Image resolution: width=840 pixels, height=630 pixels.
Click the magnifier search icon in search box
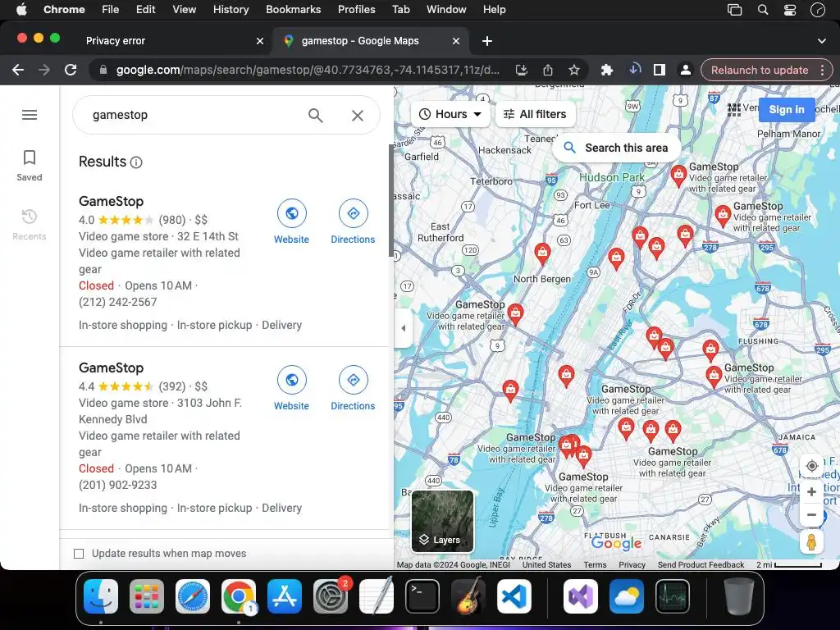click(x=316, y=115)
